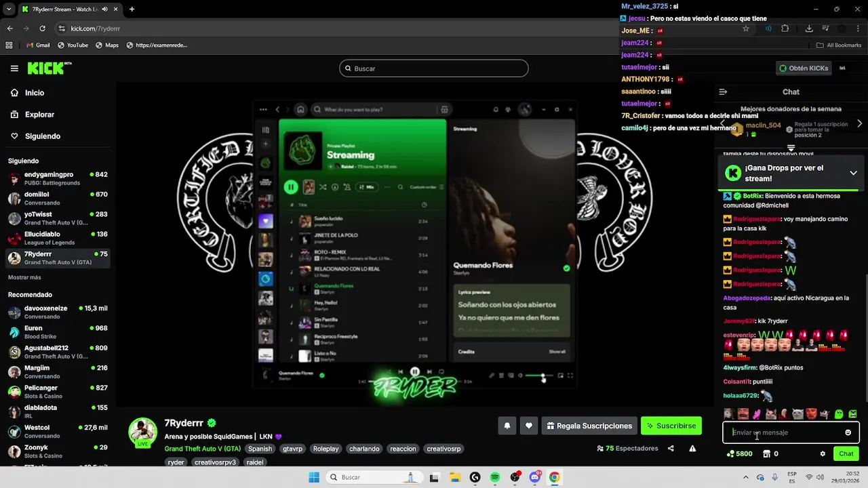Image resolution: width=868 pixels, height=488 pixels.
Task: Open the ESP language switcher
Action: pyautogui.click(x=792, y=477)
